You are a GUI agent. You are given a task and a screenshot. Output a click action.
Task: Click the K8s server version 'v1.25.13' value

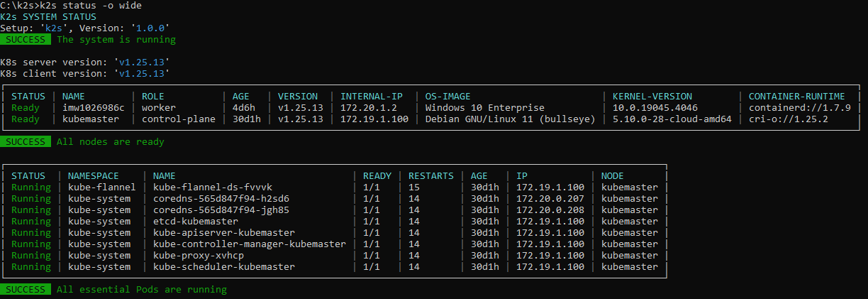pyautogui.click(x=142, y=62)
